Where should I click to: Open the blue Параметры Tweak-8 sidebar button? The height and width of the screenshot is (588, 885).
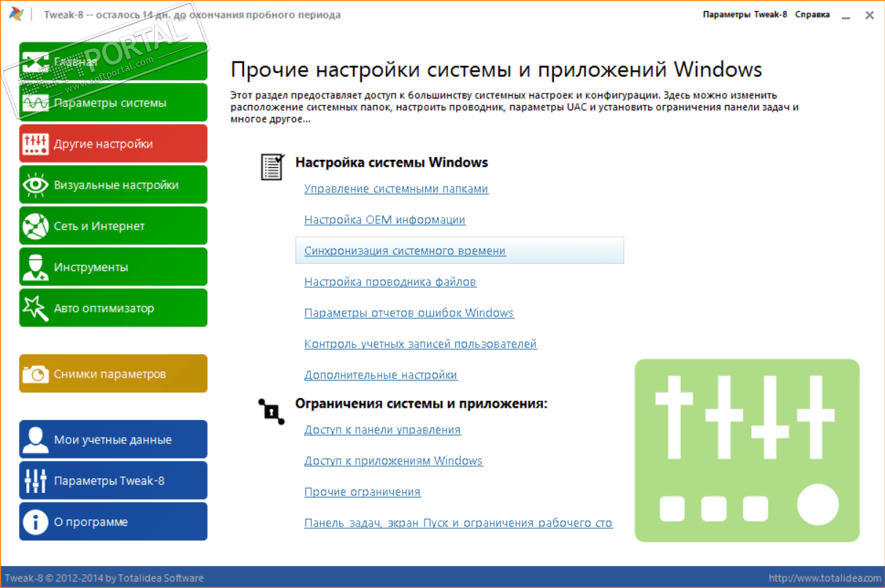(113, 481)
